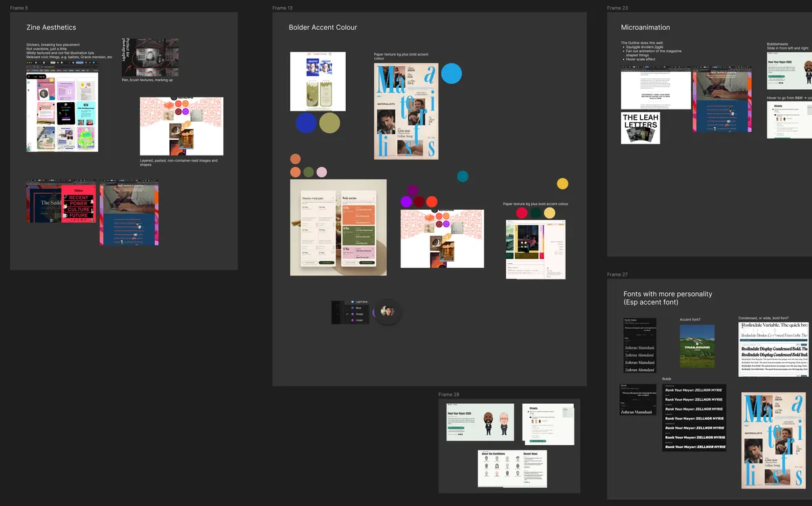812x506 pixels.
Task: Click the 'Pen, brush textures, marking up' caption
Action: pos(147,80)
